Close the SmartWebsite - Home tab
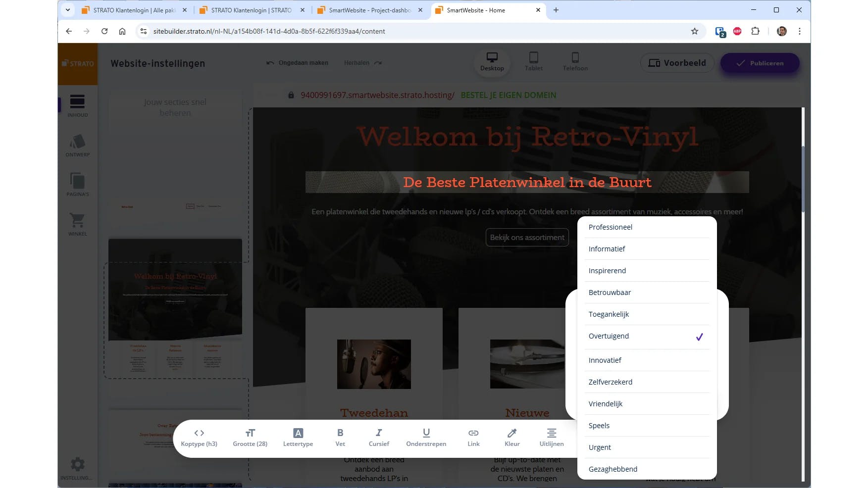The height and width of the screenshot is (488, 868). pos(538,10)
